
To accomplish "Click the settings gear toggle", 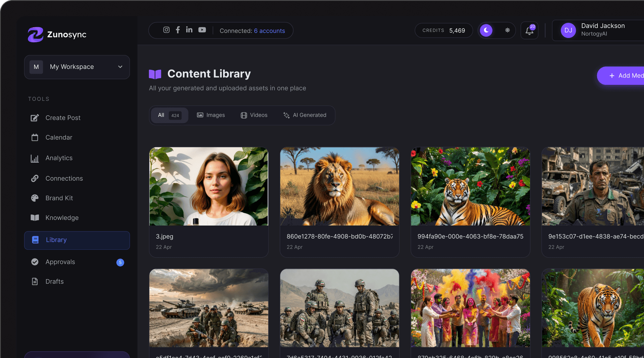I will [507, 30].
